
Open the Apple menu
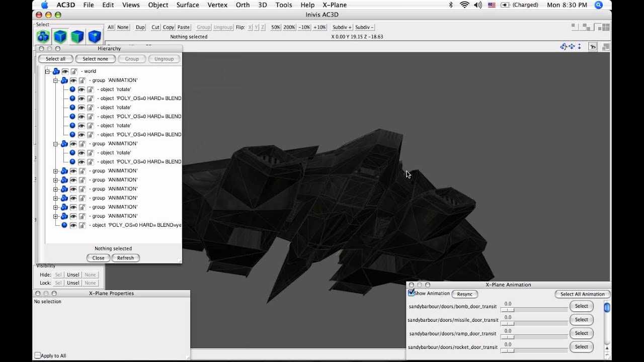(x=44, y=5)
